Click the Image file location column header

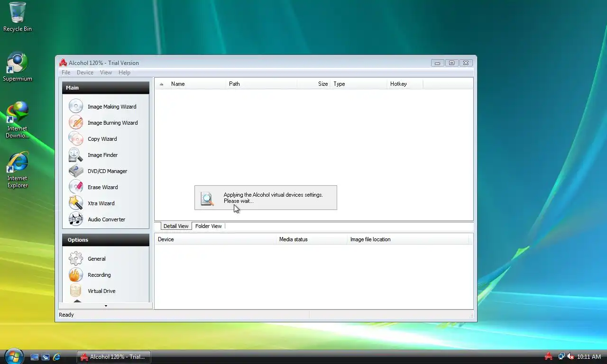tap(408, 239)
